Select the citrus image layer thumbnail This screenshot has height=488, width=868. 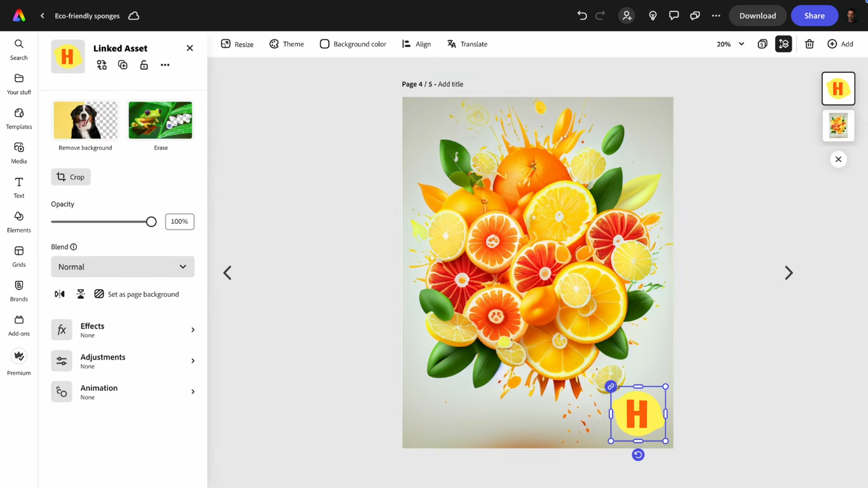(838, 126)
